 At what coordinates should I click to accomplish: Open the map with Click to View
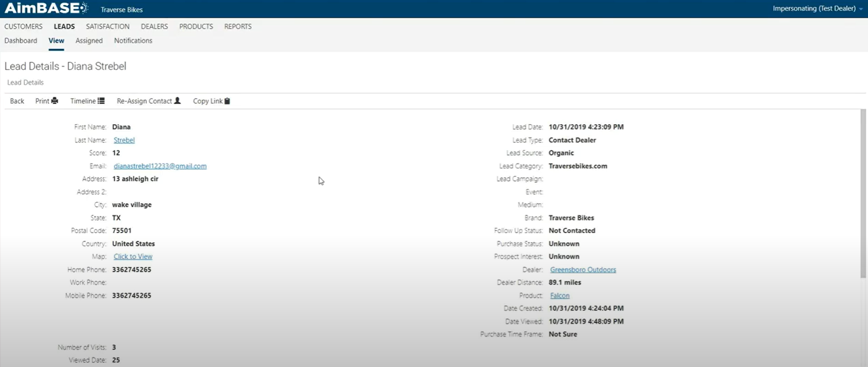point(132,256)
